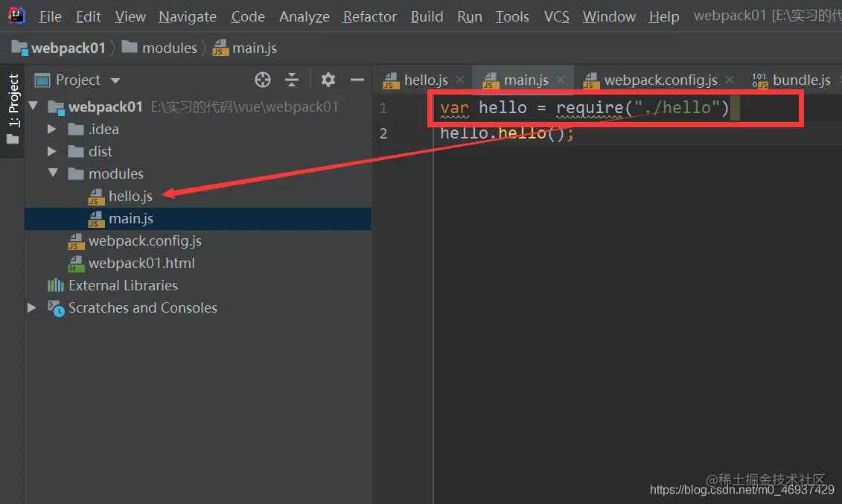The width and height of the screenshot is (842, 504).
Task: Expand Scratches and Consoles node
Action: (32, 307)
